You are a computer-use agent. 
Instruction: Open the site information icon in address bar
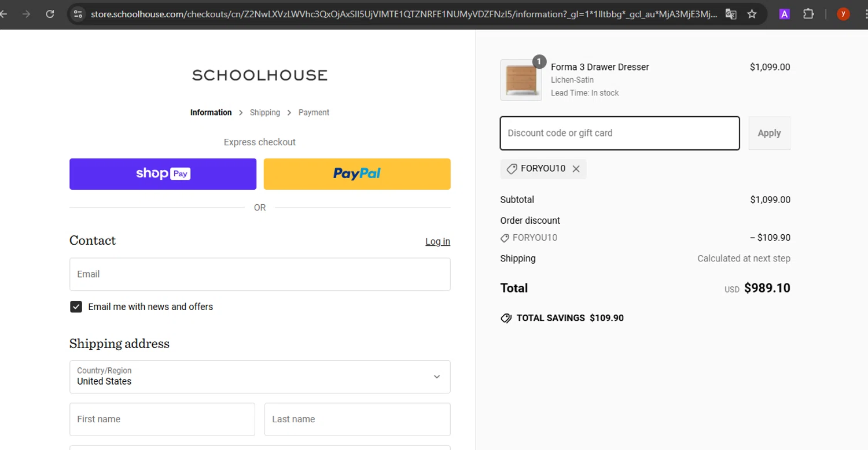click(78, 14)
